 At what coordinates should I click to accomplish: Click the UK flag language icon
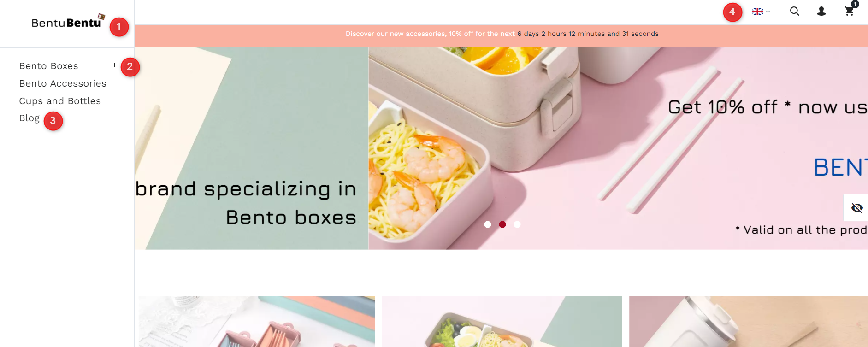coord(757,12)
